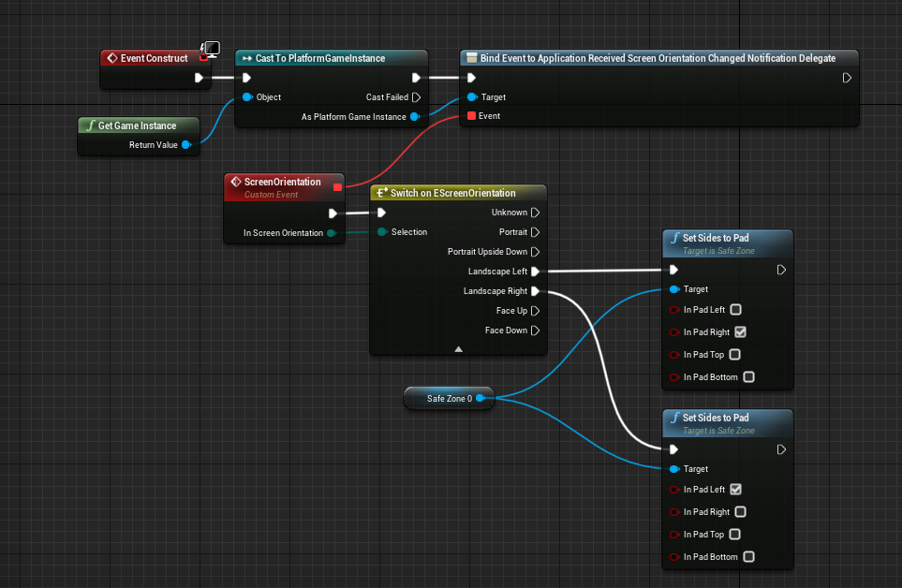902x588 pixels.
Task: Click the switch icon on Switch on EScreenOrientation header
Action: pos(380,192)
